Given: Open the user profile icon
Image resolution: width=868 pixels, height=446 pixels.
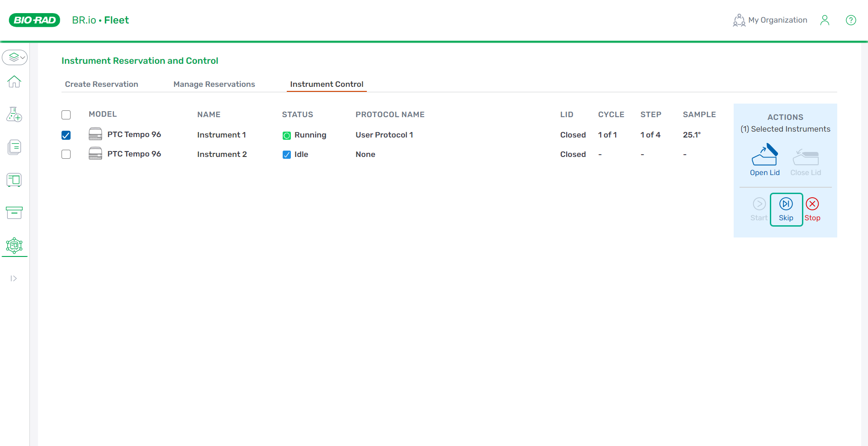Looking at the screenshot, I should coord(825,20).
